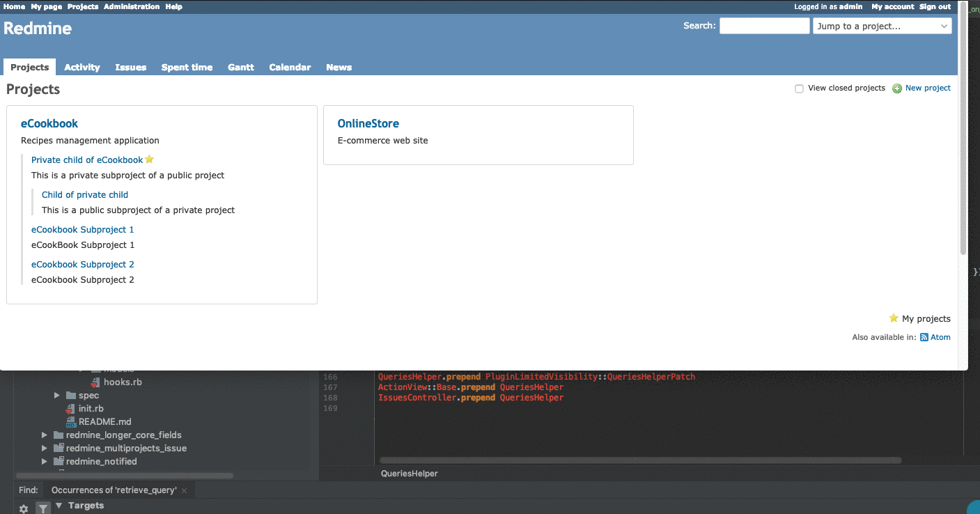Open Private child of eCookbook link
This screenshot has height=514, width=980.
[x=87, y=159]
